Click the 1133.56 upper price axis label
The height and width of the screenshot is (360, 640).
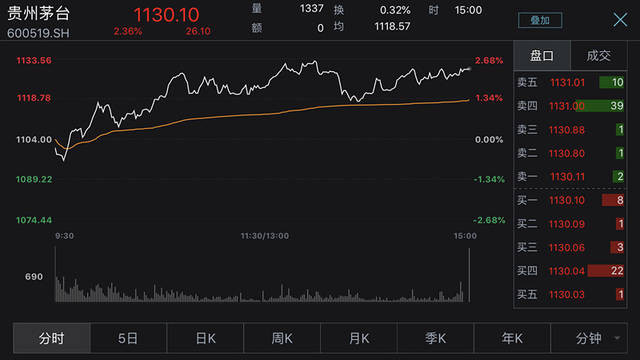(x=34, y=61)
